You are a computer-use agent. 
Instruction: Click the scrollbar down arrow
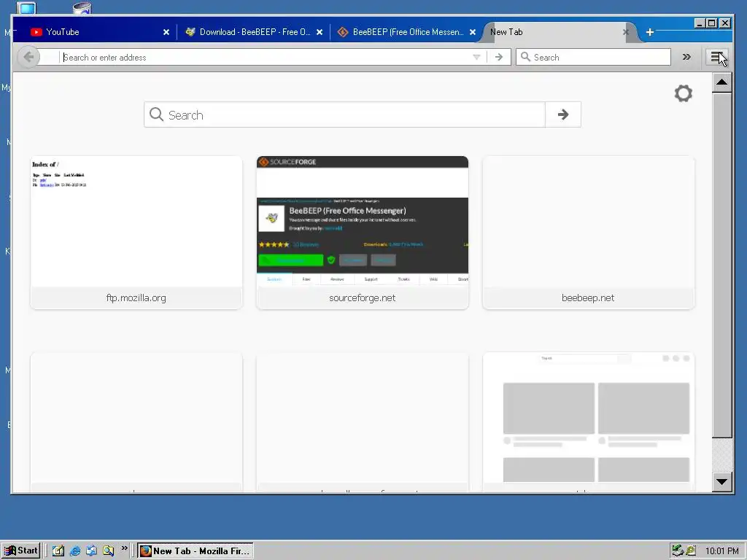tap(721, 481)
